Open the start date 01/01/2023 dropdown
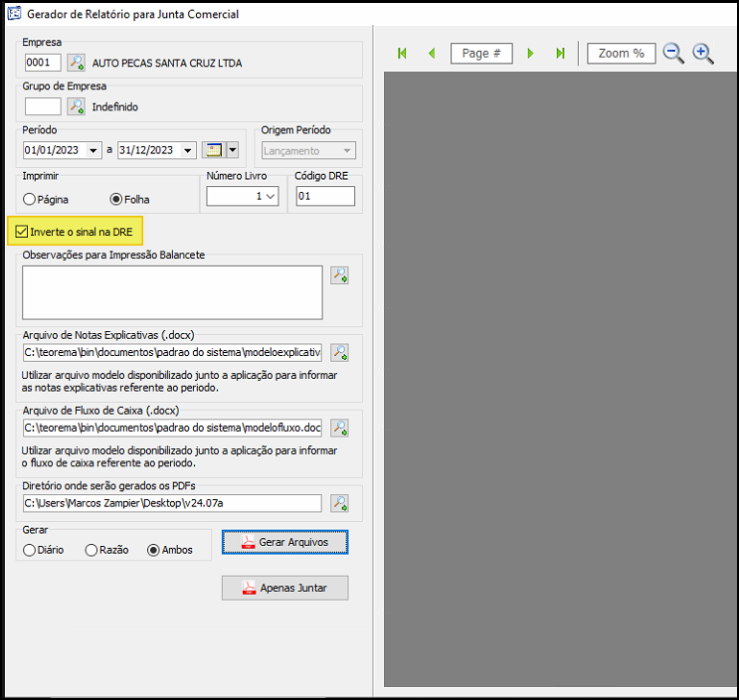The height and width of the screenshot is (700, 739). 93,151
